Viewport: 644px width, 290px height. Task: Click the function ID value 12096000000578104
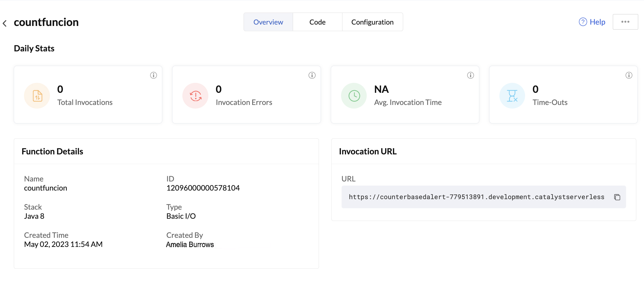(203, 188)
